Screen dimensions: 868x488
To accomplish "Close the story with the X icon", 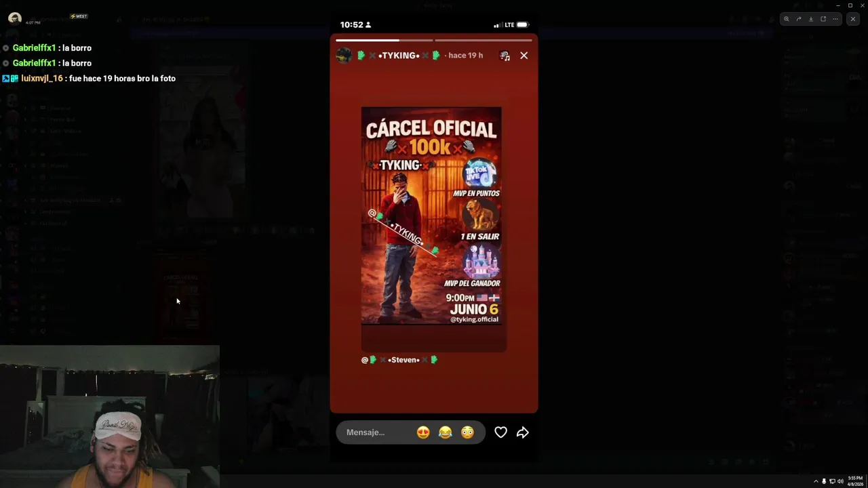I will pos(524,56).
